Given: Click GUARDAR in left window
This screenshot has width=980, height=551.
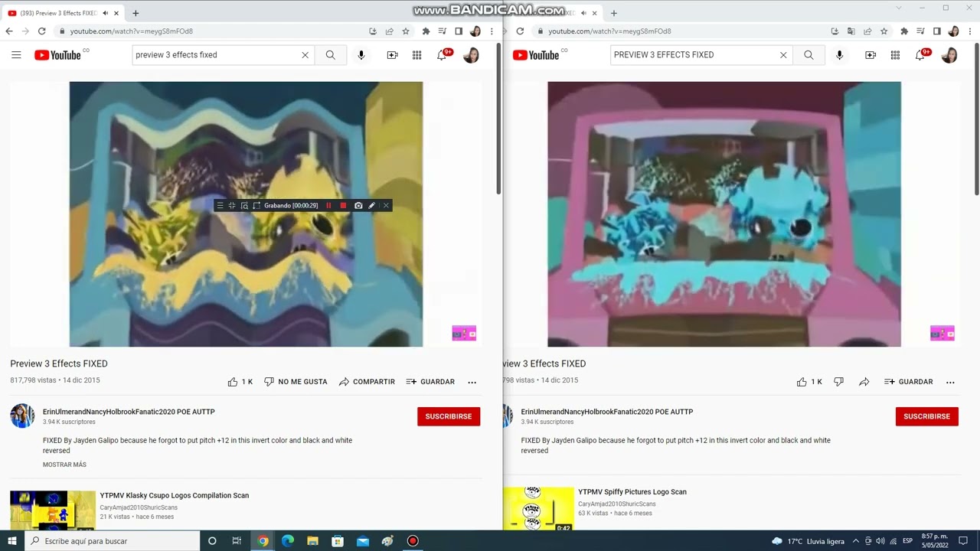Looking at the screenshot, I should (430, 382).
